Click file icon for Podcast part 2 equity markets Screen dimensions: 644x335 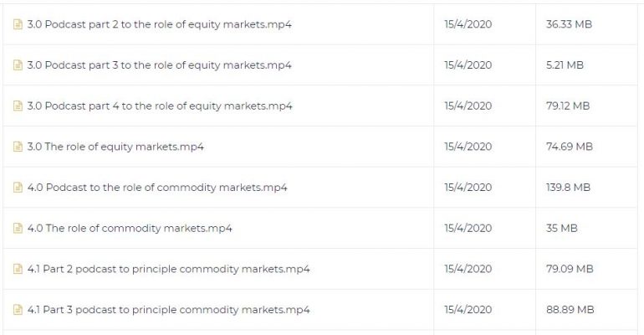point(18,24)
